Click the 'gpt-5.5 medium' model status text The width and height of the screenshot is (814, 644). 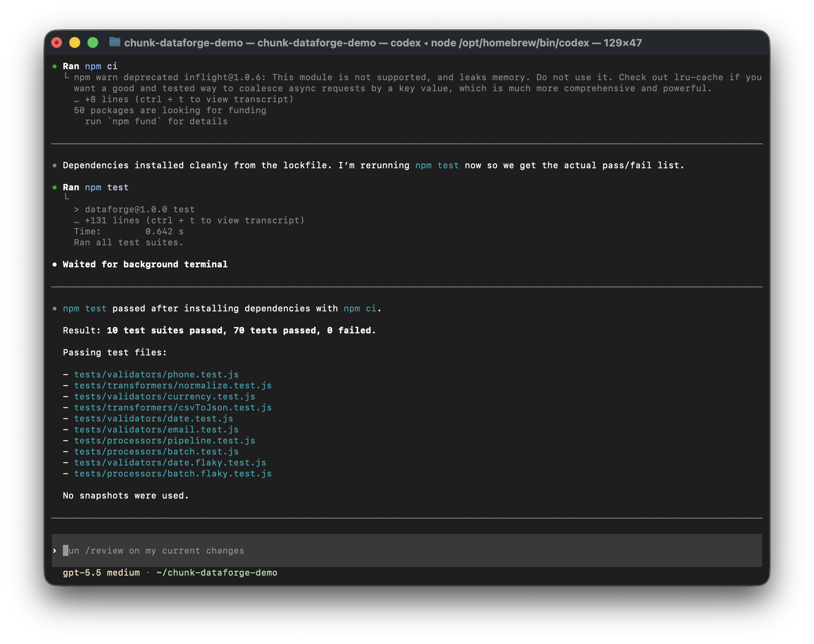click(x=101, y=572)
